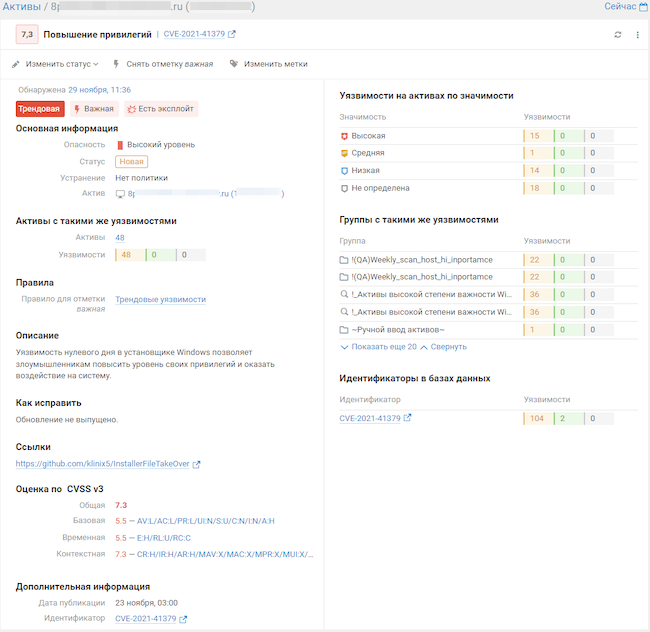Image resolution: width=650 pixels, height=632 pixels.
Task: Click the Высокая significance shield icon
Action: [344, 136]
